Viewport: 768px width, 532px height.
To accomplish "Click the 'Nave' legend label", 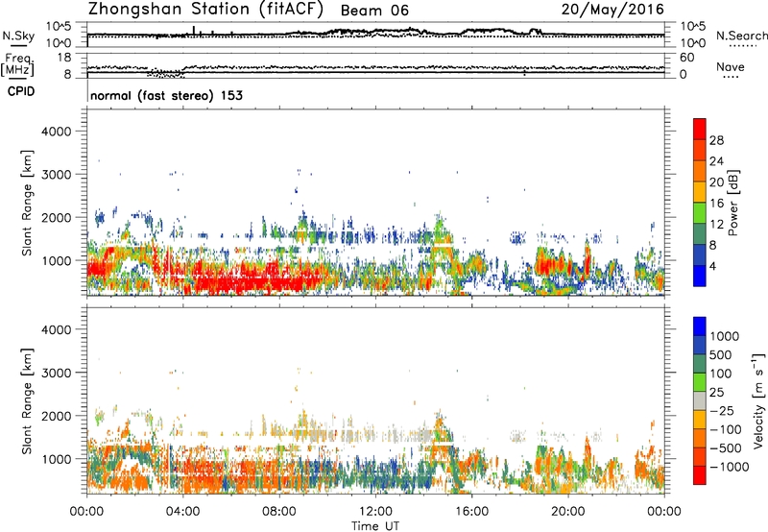I will point(731,66).
